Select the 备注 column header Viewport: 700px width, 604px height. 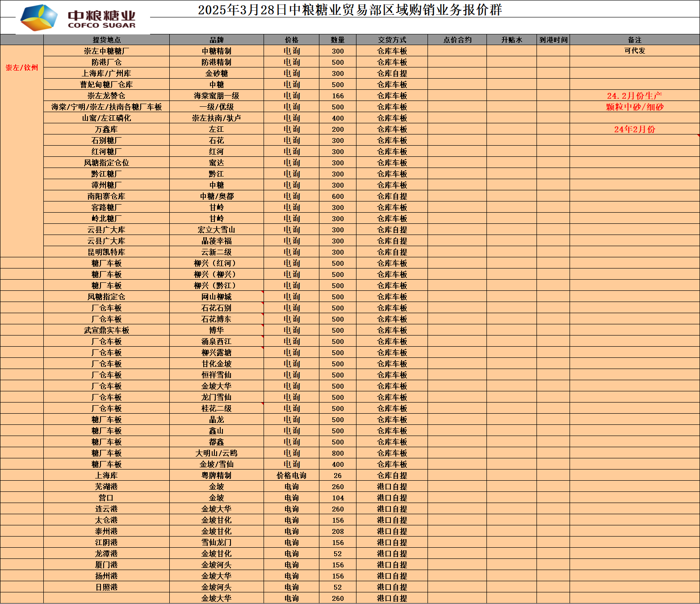pos(634,40)
